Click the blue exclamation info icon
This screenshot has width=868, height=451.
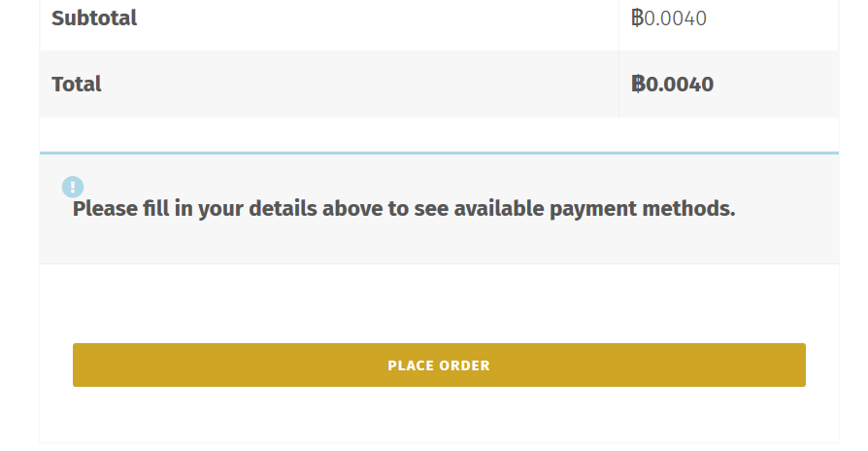(73, 188)
